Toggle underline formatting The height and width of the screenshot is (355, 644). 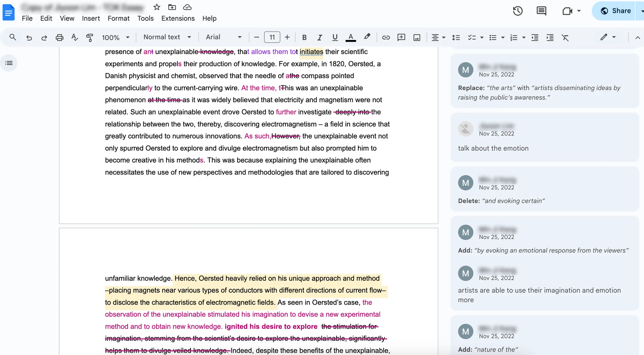pyautogui.click(x=335, y=37)
